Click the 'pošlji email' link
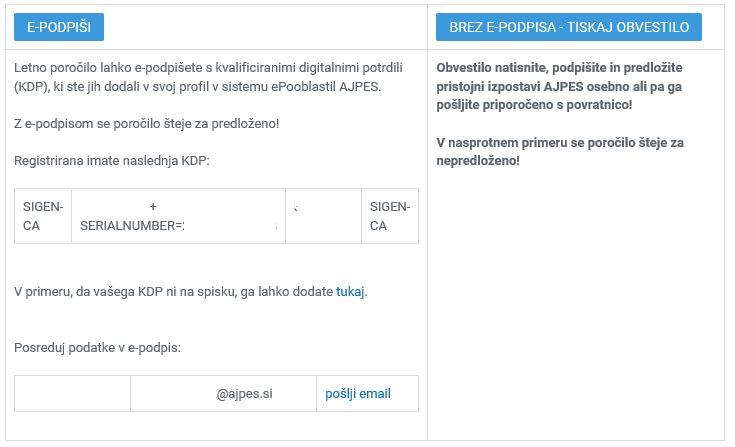The height and width of the screenshot is (447, 735). click(x=358, y=394)
